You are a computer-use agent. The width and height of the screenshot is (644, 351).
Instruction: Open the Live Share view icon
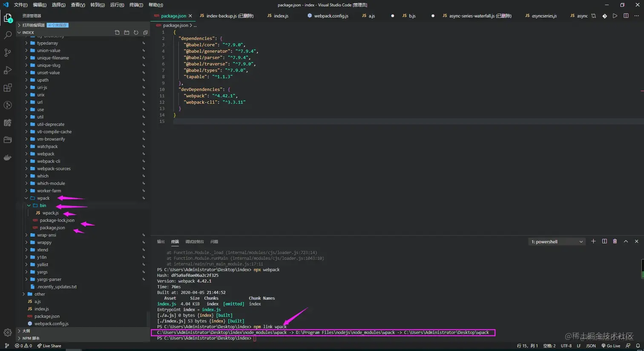coord(8,123)
